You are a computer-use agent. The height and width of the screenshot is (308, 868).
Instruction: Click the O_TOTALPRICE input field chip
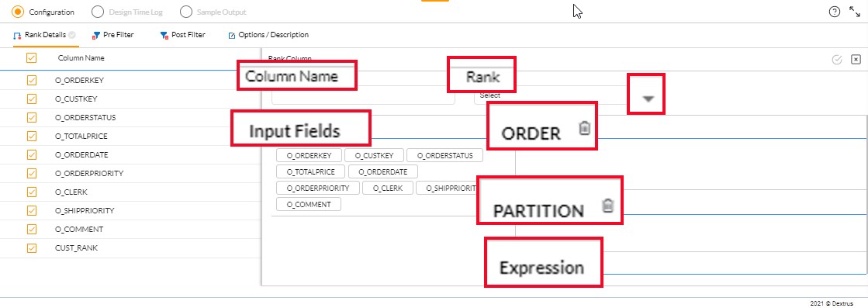coord(311,171)
